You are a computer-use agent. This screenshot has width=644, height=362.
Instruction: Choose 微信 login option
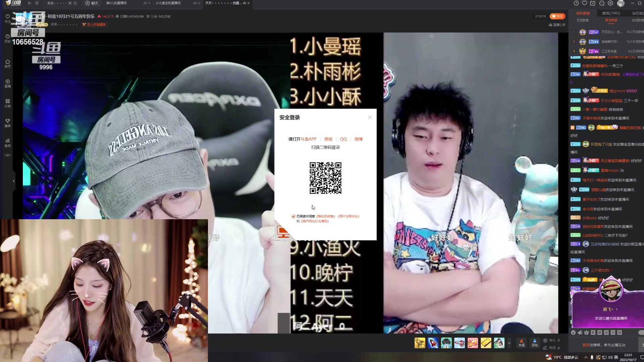coord(328,139)
